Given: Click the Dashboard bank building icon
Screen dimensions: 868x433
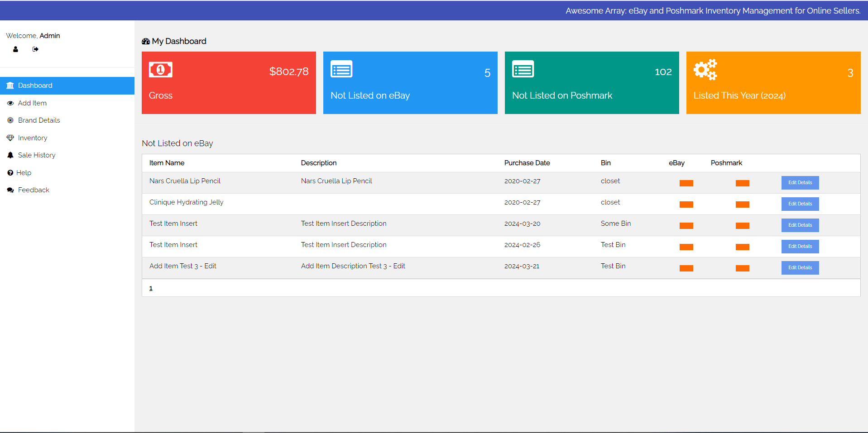Looking at the screenshot, I should point(10,86).
